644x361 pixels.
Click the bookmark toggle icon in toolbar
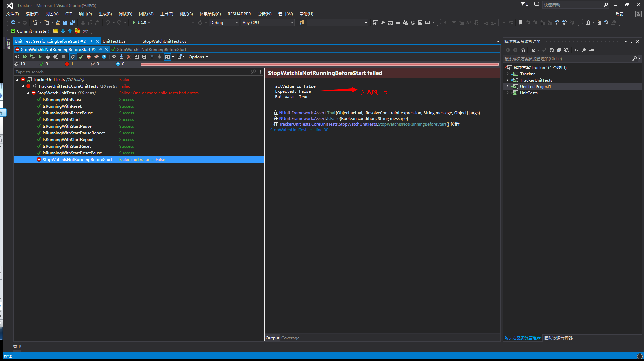[520, 23]
